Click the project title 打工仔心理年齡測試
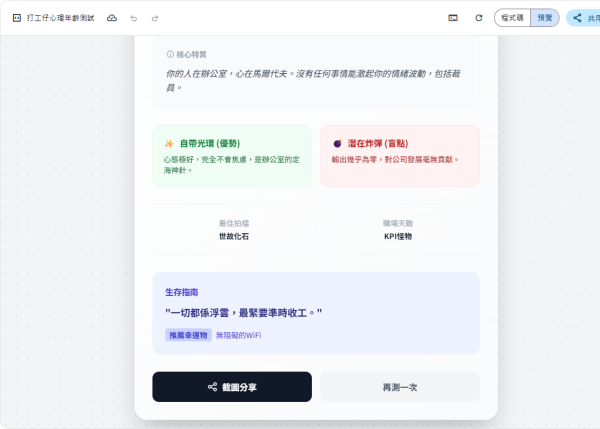The image size is (600, 429). point(60,18)
